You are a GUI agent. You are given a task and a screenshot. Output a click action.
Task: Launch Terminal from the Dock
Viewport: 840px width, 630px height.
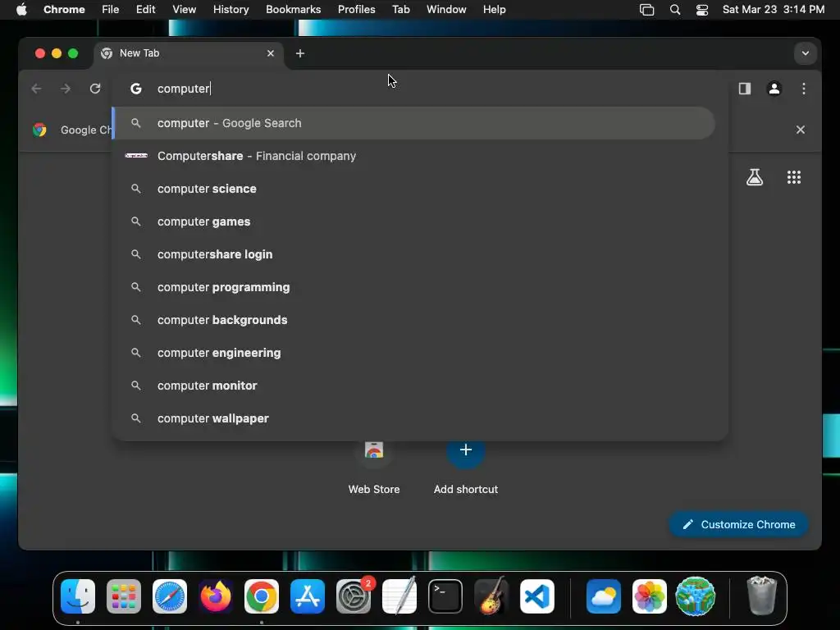(445, 596)
